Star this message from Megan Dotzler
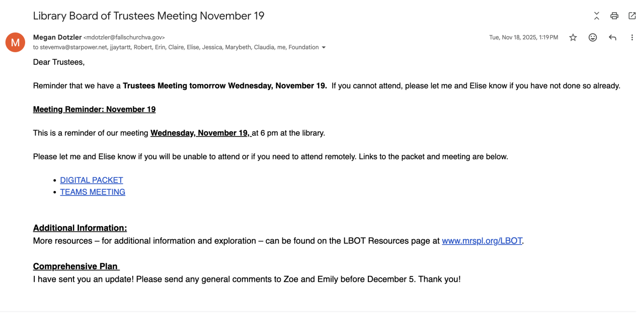644x315 pixels. (x=573, y=38)
